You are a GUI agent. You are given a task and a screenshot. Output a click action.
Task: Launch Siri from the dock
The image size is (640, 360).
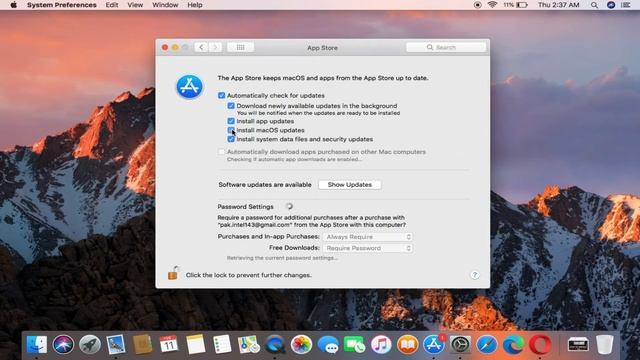(63, 344)
